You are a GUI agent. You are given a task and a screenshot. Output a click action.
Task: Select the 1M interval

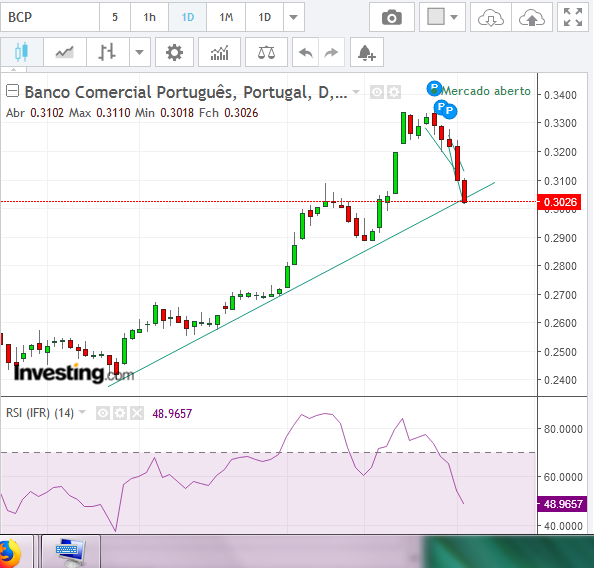(x=226, y=17)
